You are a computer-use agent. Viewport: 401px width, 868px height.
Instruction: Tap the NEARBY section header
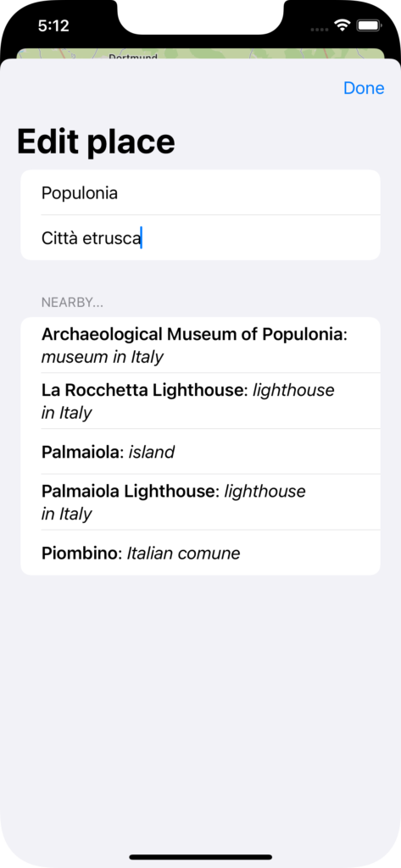pyautogui.click(x=72, y=303)
